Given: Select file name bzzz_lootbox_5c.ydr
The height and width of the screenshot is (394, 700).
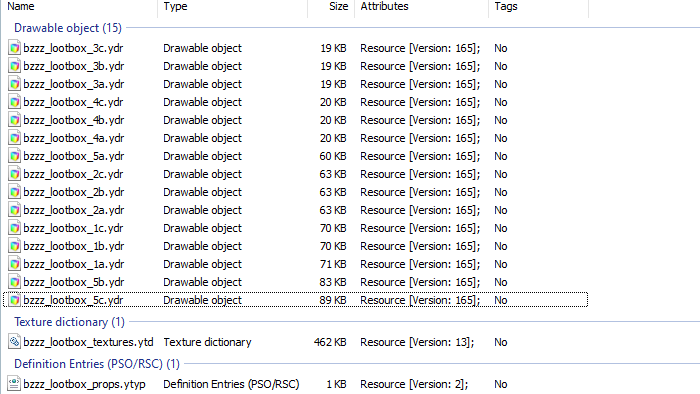Looking at the screenshot, I should coord(73,300).
